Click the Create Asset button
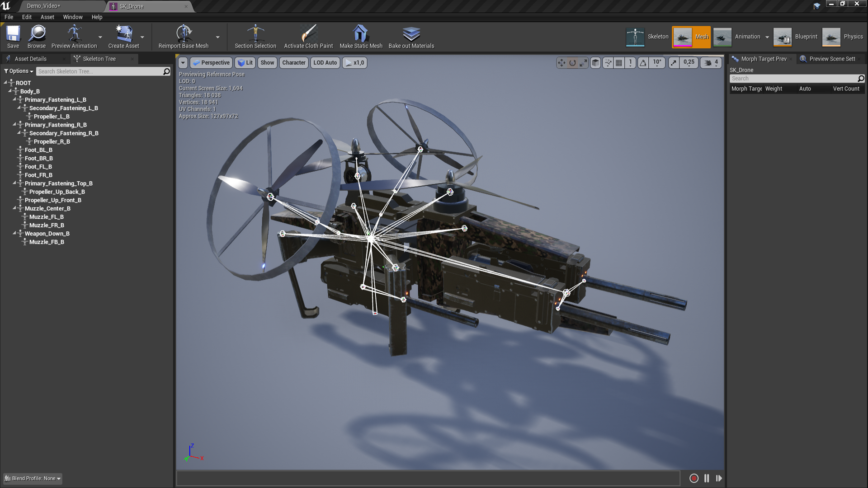This screenshot has height=488, width=868. pyautogui.click(x=123, y=36)
